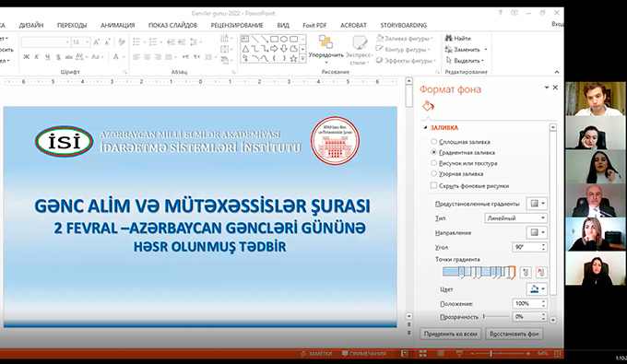This screenshot has width=627, height=364.
Task: Center the paragraph text
Action: click(x=148, y=57)
